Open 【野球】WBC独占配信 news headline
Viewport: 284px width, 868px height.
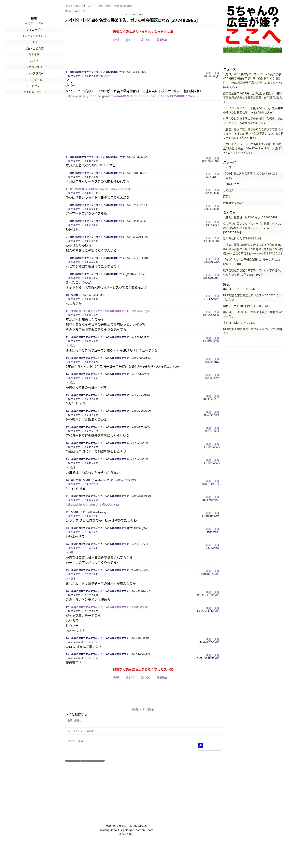(253, 81)
